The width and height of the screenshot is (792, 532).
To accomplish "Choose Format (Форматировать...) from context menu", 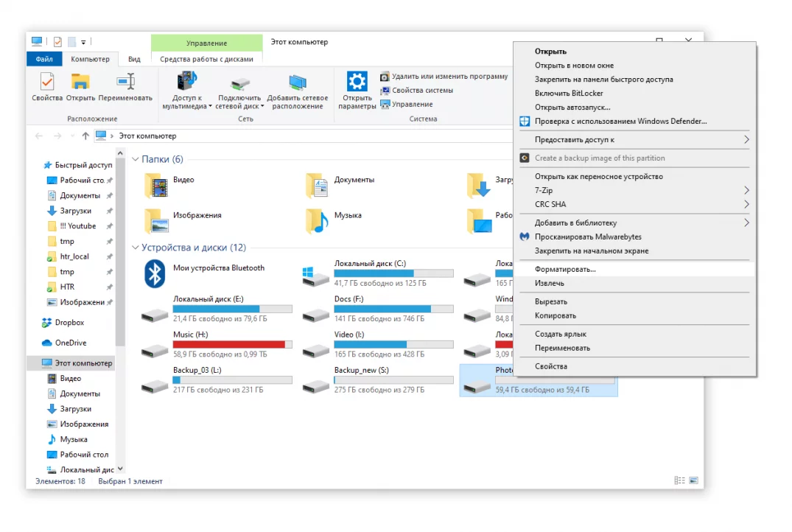I will 565,269.
